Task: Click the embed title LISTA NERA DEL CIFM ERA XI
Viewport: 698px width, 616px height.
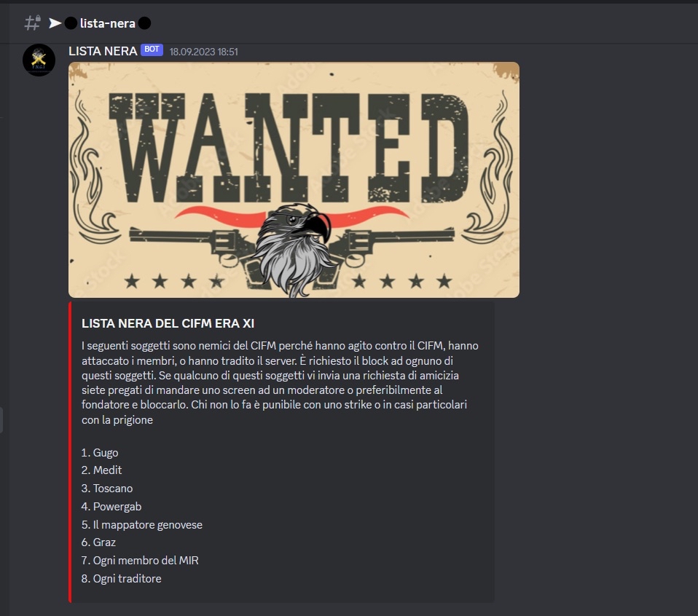Action: 168,323
